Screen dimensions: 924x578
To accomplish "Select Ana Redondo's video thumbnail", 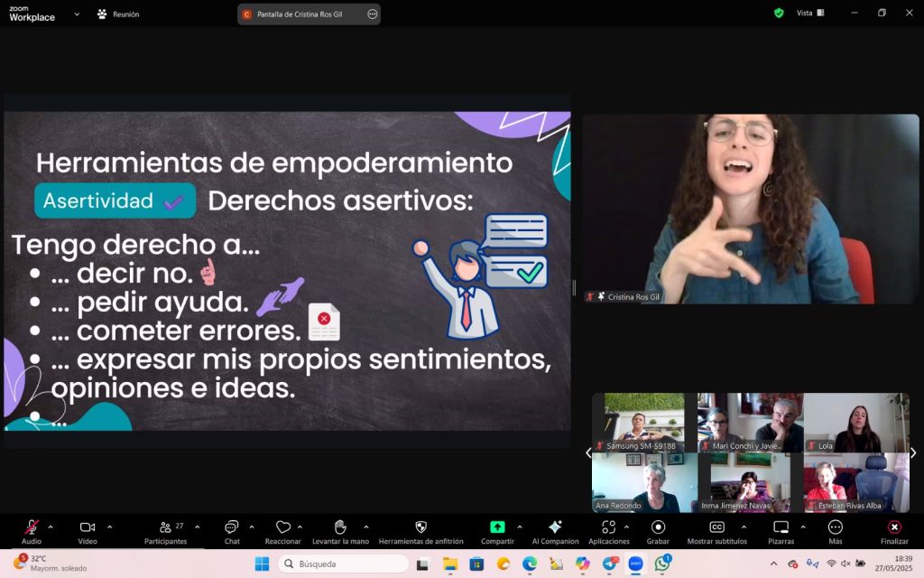I will click(x=644, y=482).
